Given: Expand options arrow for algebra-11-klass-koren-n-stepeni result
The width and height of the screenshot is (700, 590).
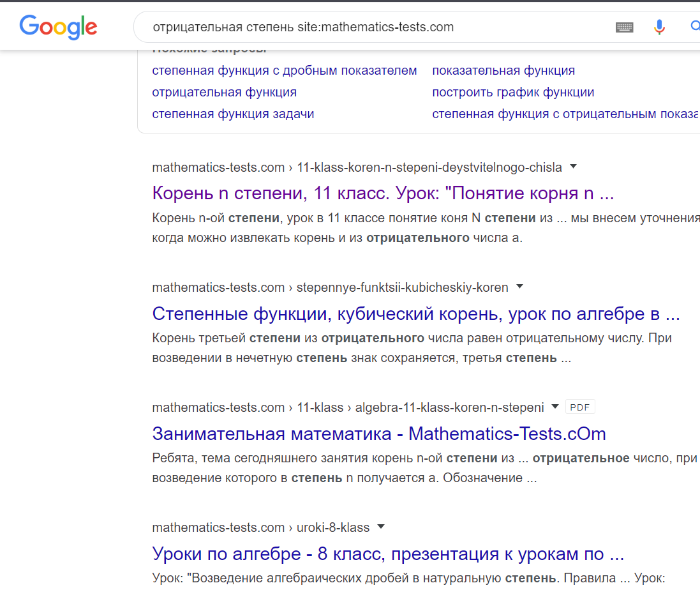Looking at the screenshot, I should point(555,407).
